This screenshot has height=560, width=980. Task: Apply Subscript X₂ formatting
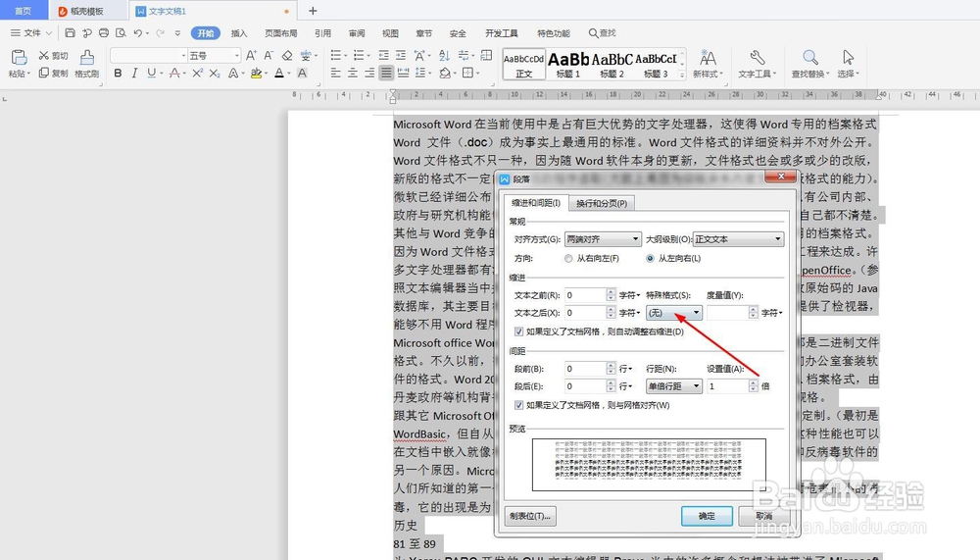click(x=215, y=74)
